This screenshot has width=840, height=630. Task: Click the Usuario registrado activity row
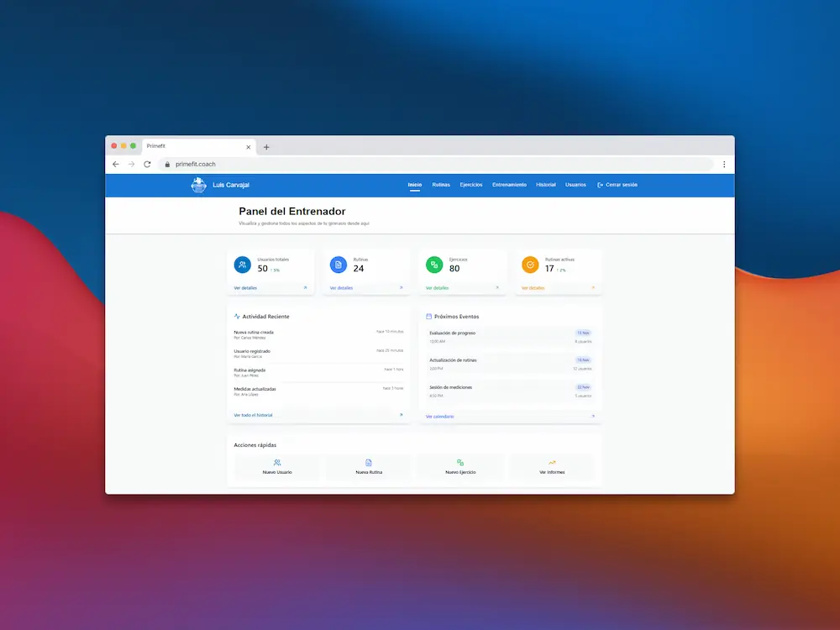click(318, 354)
